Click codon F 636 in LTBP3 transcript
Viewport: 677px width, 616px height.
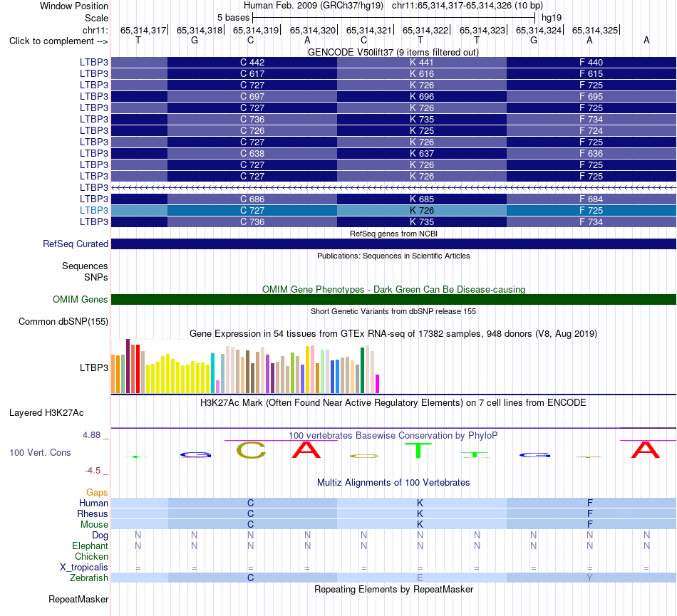click(591, 154)
